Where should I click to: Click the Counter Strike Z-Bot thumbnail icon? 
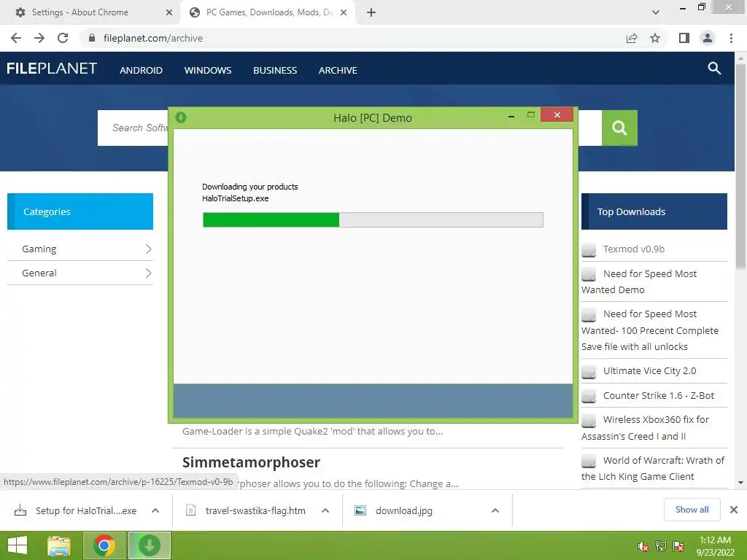tap(589, 396)
